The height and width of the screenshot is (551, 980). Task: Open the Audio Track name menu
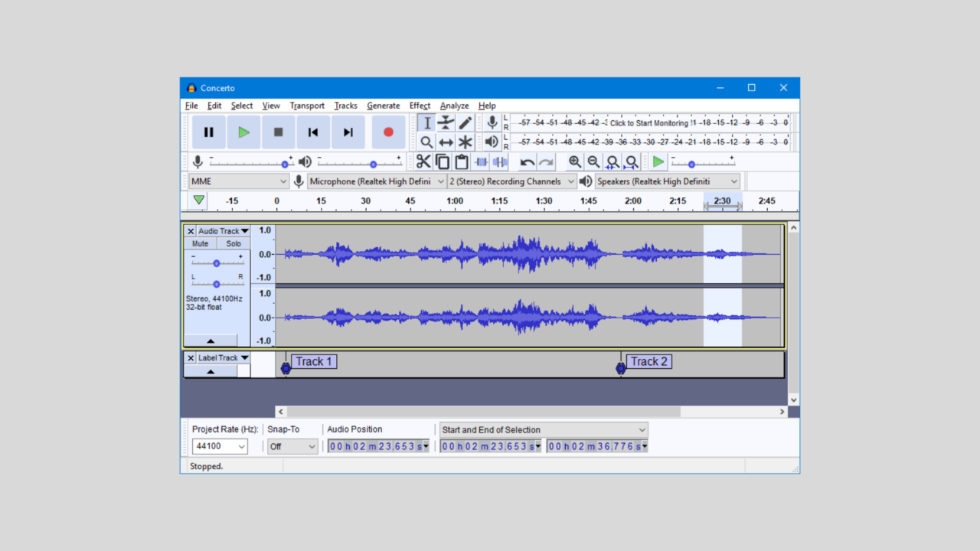point(222,230)
